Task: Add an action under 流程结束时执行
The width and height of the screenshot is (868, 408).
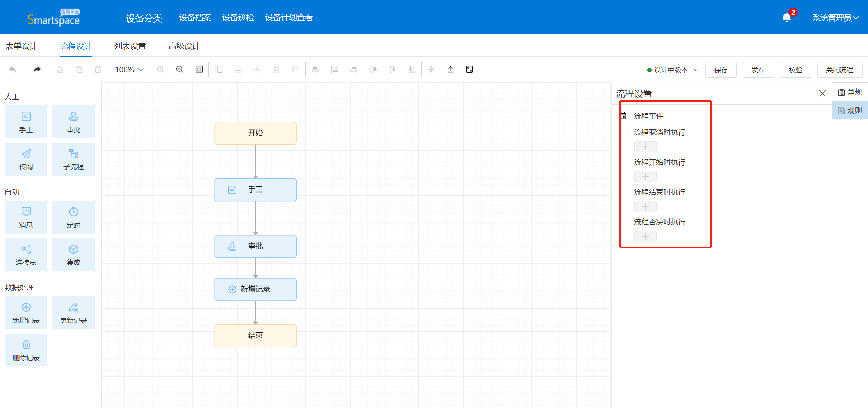Action: click(x=646, y=207)
